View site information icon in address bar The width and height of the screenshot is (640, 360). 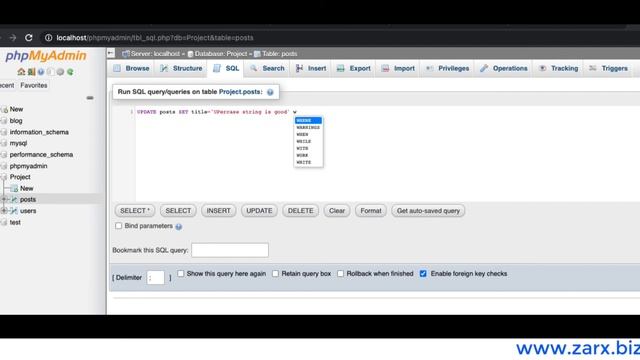[49, 38]
